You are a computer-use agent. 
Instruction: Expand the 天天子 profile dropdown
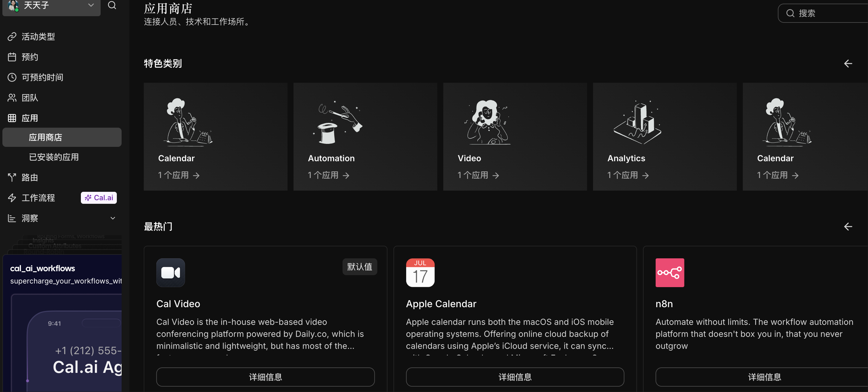[91, 5]
